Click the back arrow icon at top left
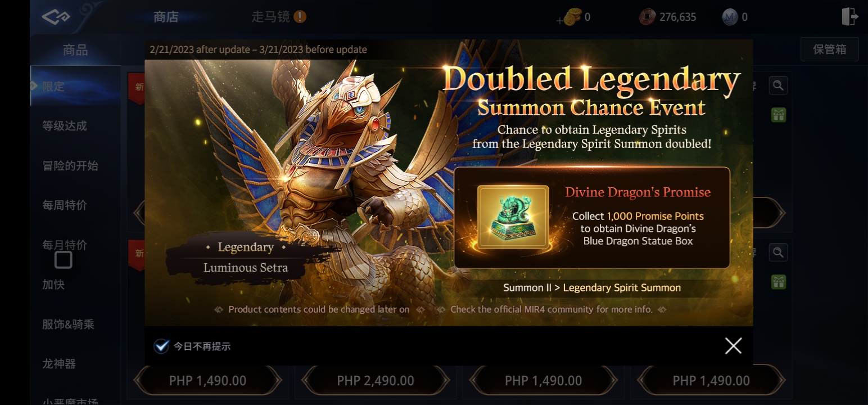 pos(56,17)
